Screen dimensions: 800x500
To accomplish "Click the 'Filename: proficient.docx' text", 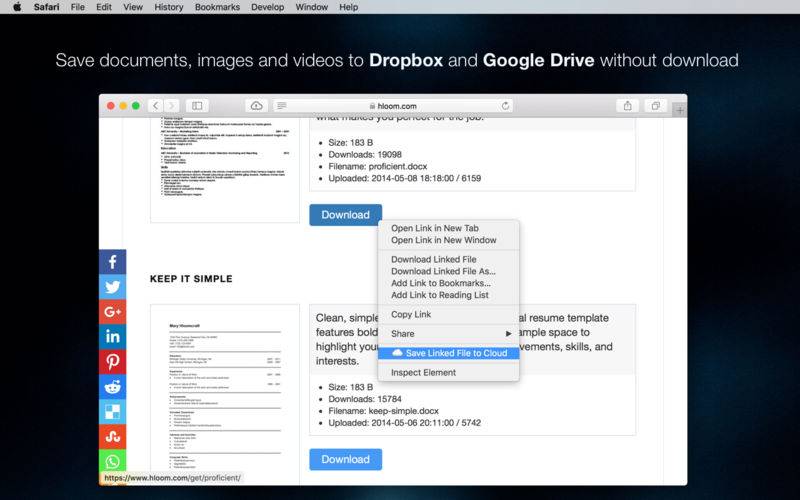I will [378, 166].
